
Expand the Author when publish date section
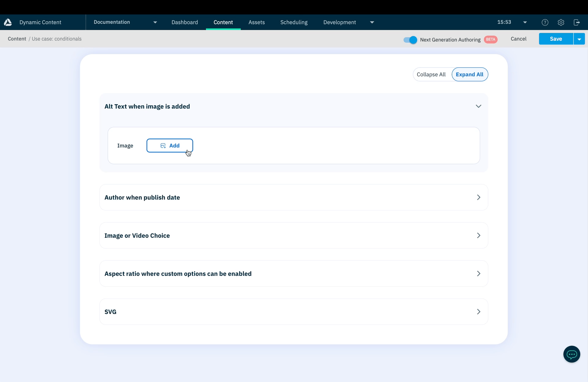(x=478, y=197)
